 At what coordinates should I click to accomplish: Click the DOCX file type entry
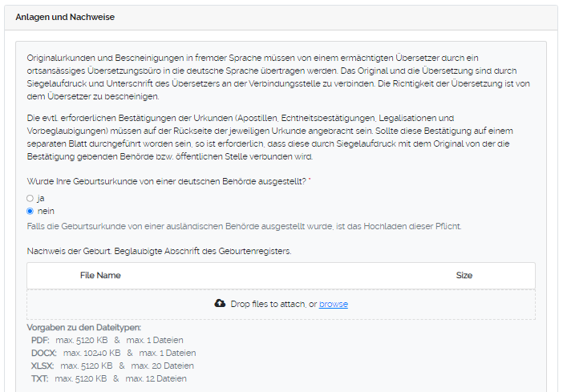[x=43, y=353]
